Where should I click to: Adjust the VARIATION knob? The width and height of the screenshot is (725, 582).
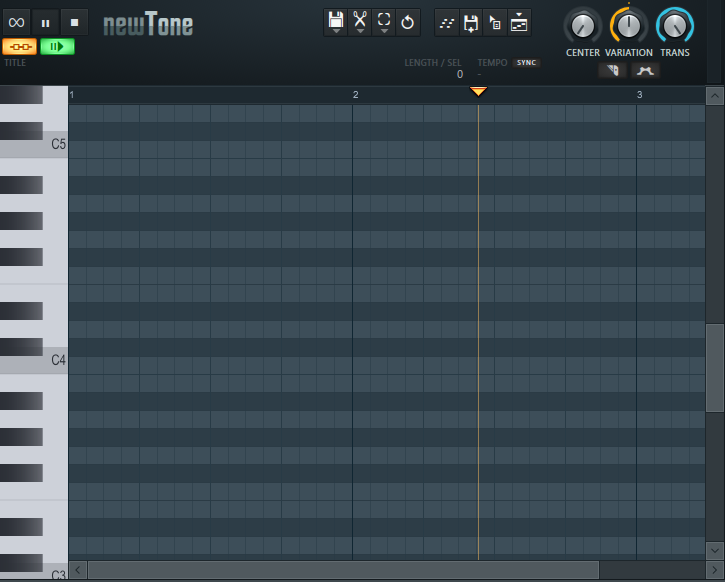(629, 26)
